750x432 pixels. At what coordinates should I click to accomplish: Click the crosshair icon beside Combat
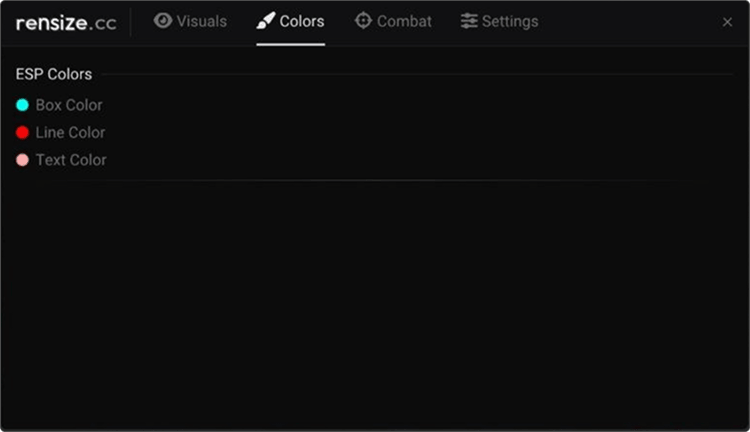(x=364, y=21)
